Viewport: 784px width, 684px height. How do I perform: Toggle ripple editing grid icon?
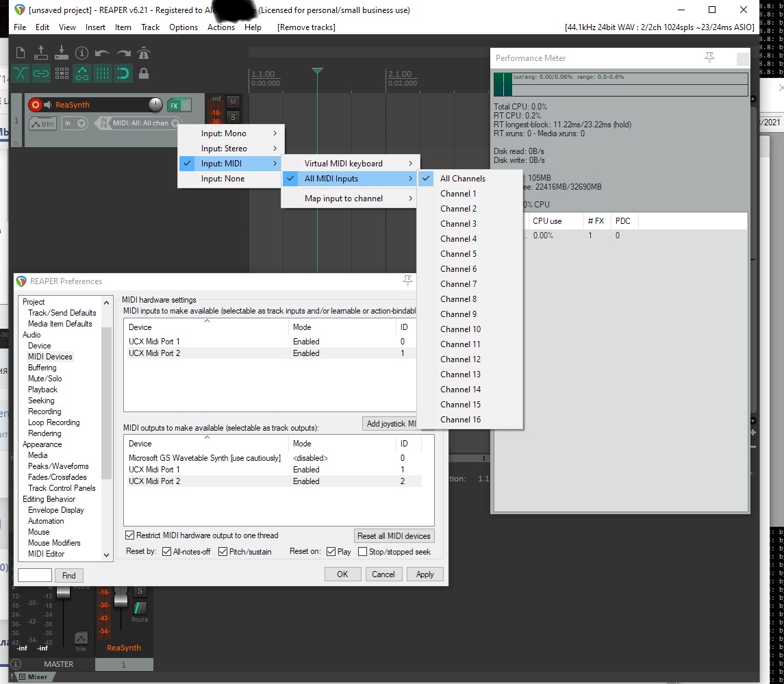62,73
